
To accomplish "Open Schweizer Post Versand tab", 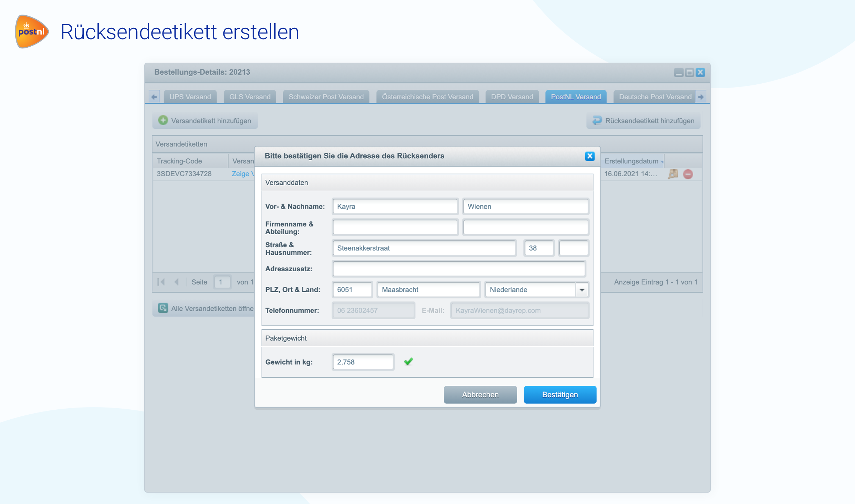I will (x=326, y=97).
